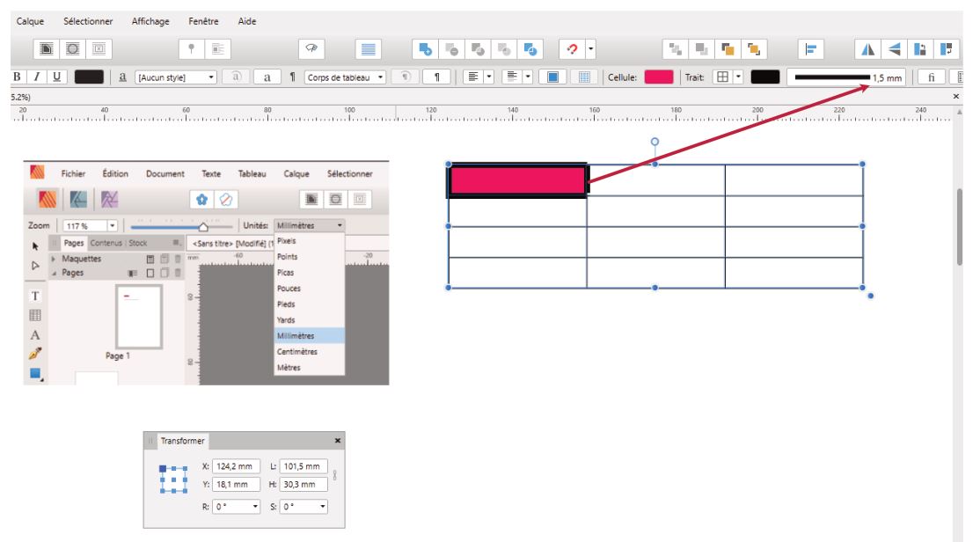Click the Add boolean operation icon

pos(425,48)
